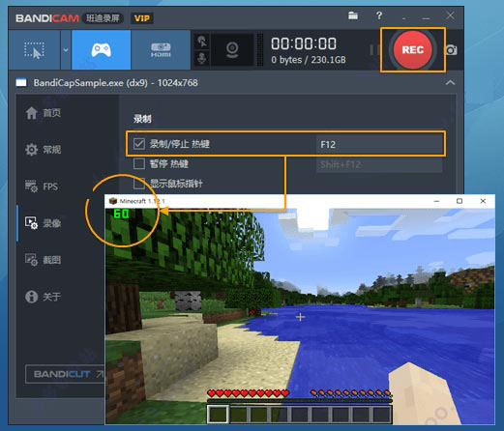Open the output folder icon

click(353, 15)
